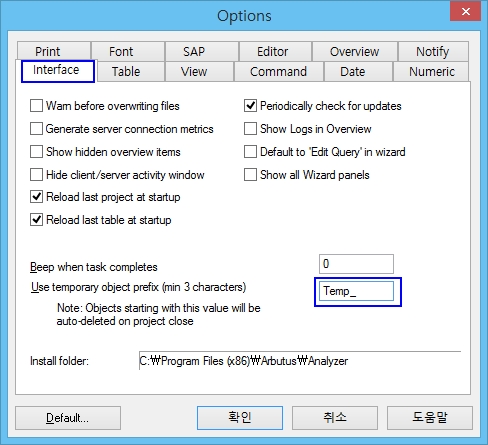Click the Default... button
This screenshot has height=445, width=488.
(x=68, y=418)
